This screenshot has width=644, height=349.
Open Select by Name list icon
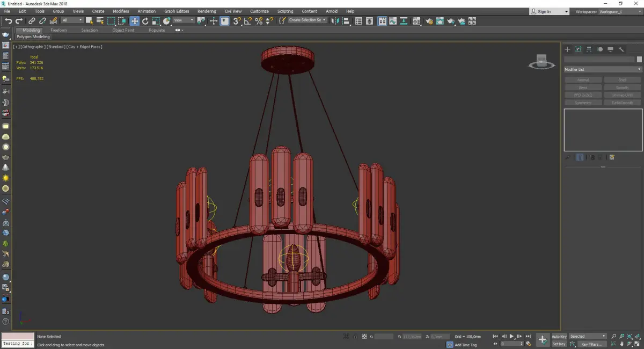pos(100,21)
